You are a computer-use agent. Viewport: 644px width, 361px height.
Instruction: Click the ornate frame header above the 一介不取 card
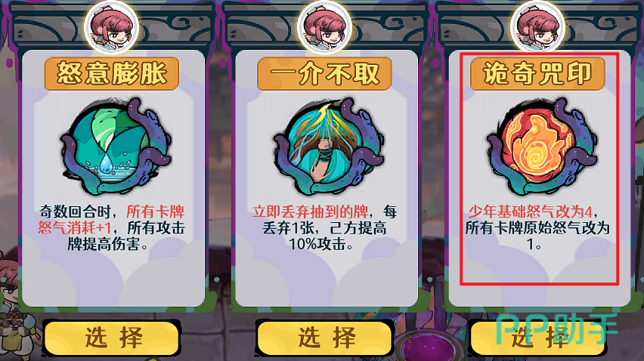(x=325, y=25)
